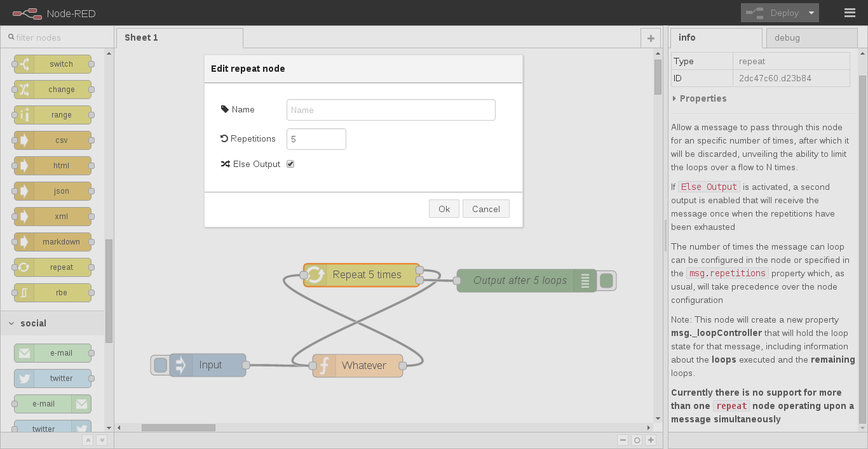Select the change node in palette
868x449 pixels.
53,90
